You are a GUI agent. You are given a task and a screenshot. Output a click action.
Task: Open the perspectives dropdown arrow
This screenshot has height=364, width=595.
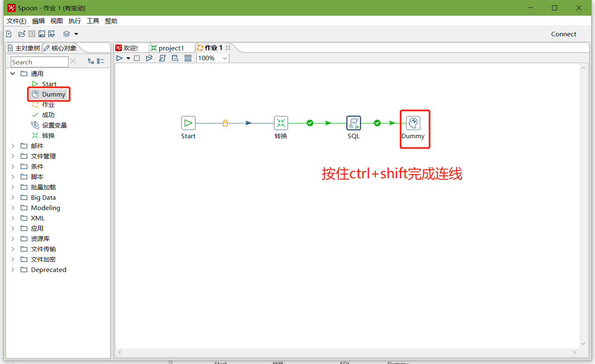tap(76, 34)
